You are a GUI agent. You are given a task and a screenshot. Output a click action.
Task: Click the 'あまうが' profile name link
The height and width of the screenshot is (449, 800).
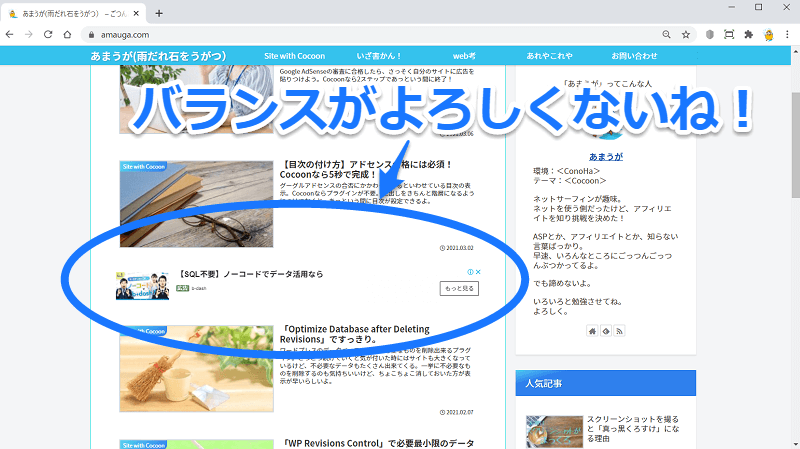click(607, 159)
